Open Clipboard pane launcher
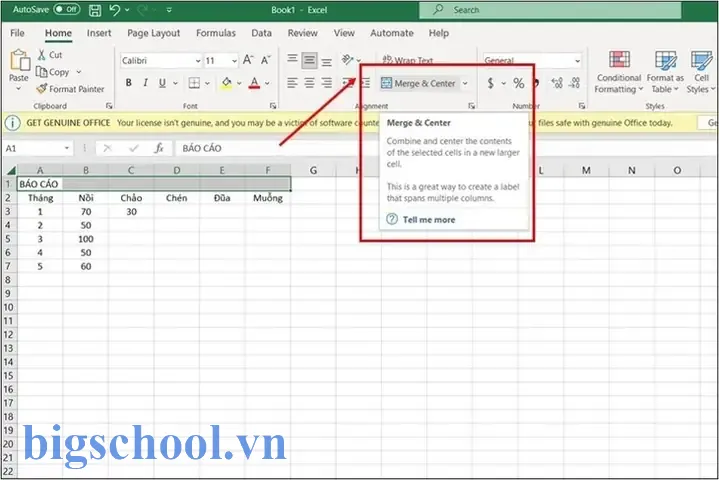Viewport: 719px width, 480px height. [109, 106]
